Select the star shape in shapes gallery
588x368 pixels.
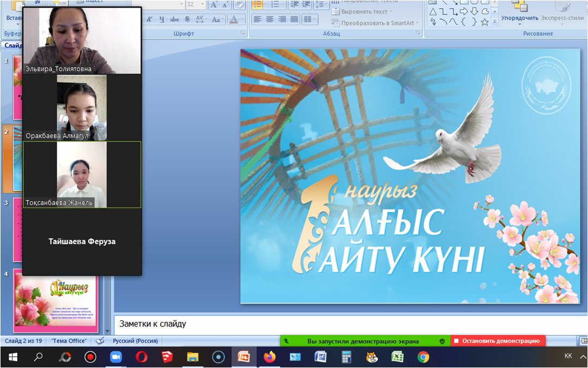(485, 22)
